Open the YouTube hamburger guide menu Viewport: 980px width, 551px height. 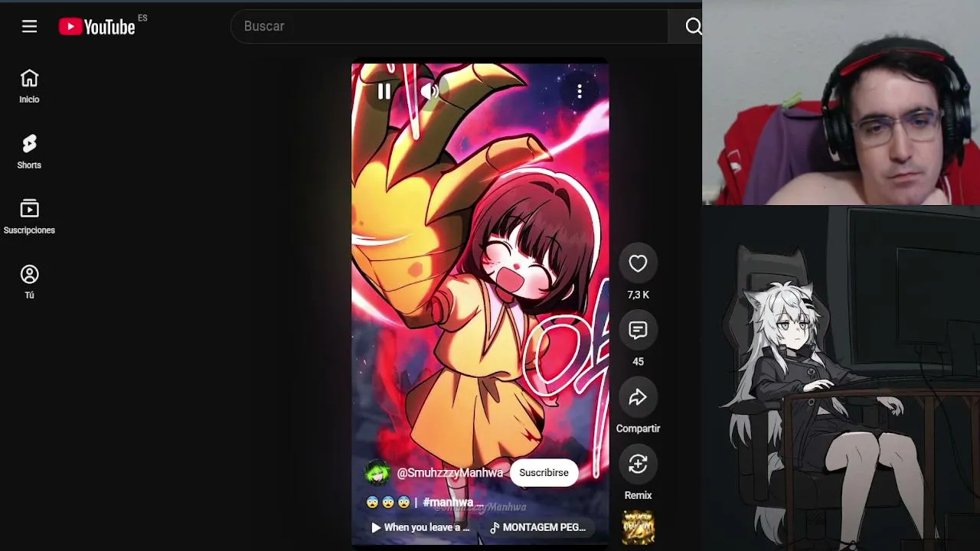(x=29, y=27)
